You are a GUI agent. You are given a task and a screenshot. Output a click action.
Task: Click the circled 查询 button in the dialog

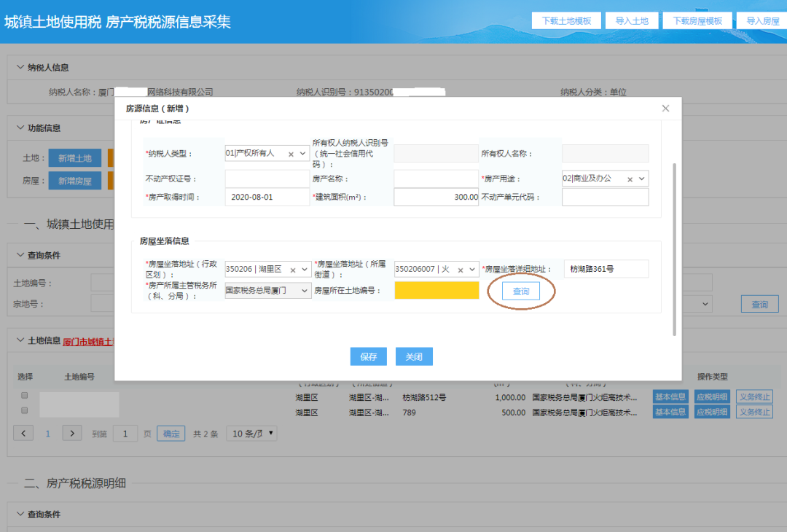pos(520,290)
